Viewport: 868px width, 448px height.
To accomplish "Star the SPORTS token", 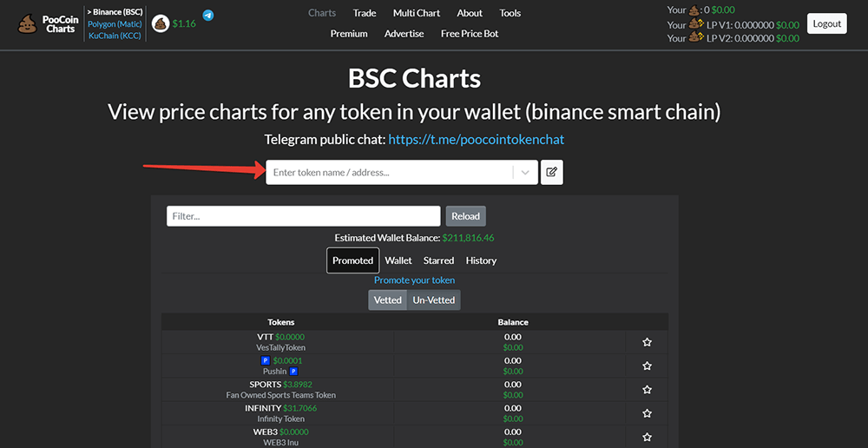I will 647,390.
